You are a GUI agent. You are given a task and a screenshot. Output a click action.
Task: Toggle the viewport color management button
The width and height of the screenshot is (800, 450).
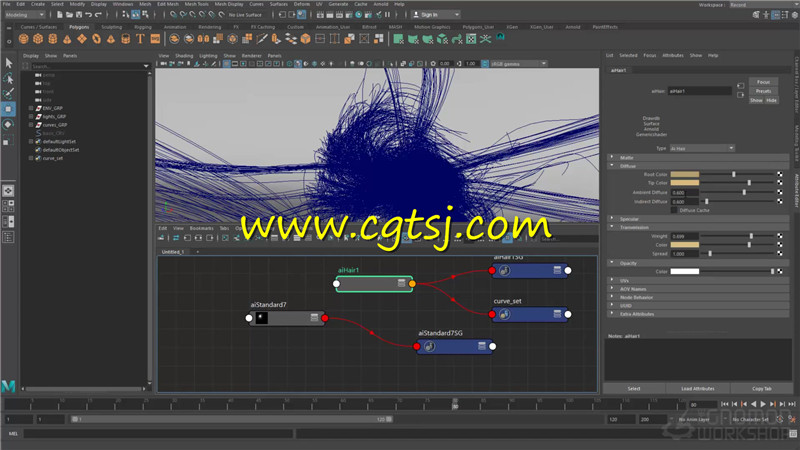(485, 64)
